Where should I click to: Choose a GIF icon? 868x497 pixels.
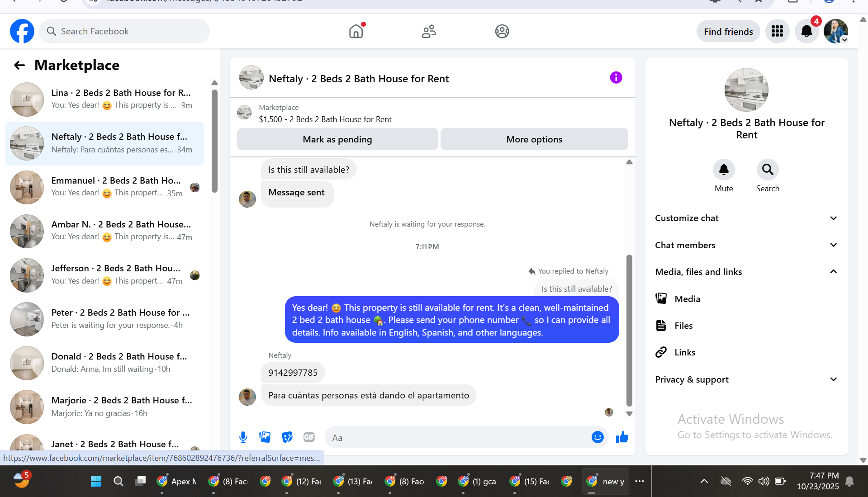(309, 437)
